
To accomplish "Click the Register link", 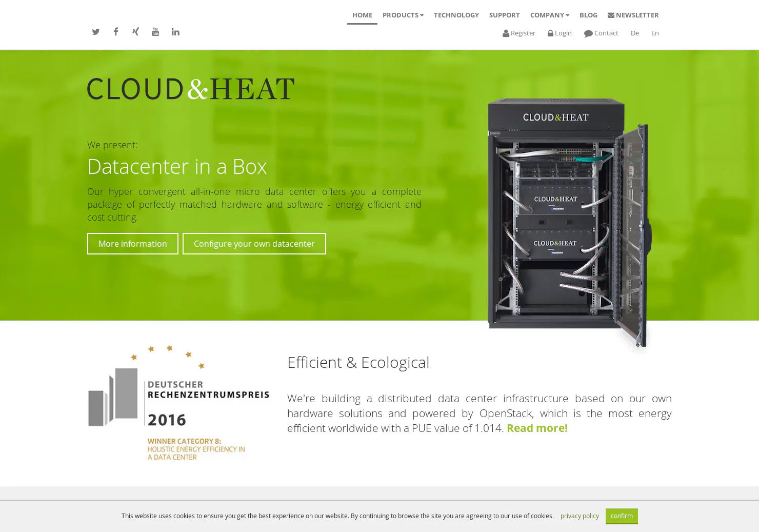I will (x=519, y=33).
